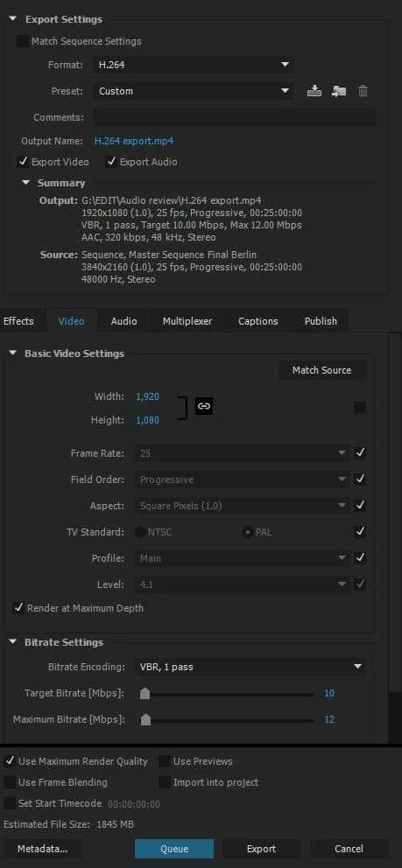This screenshot has height=868, width=402.
Task: Open the Multiplexer tab
Action: 187,321
